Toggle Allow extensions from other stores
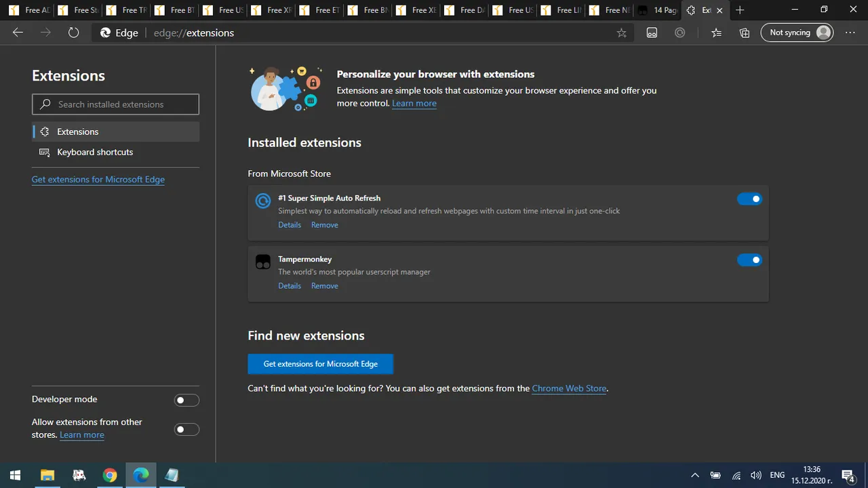Screen dimensions: 868x488 coord(186,429)
